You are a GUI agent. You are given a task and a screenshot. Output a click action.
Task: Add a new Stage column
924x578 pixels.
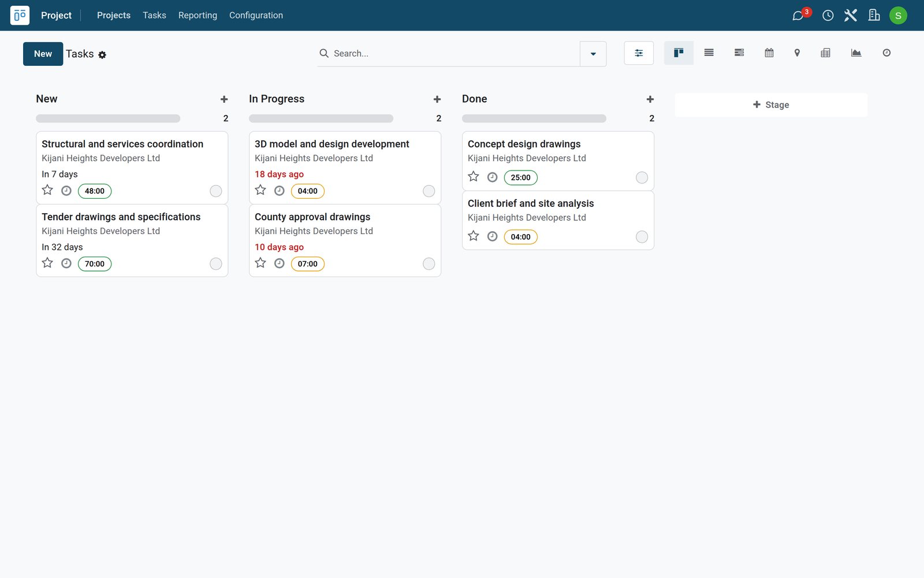point(771,105)
